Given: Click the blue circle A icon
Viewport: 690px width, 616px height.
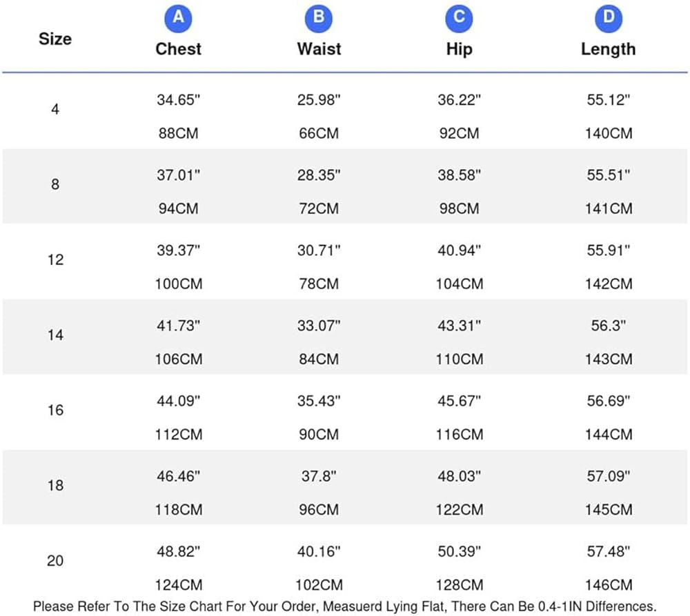Looking at the screenshot, I should 178,18.
